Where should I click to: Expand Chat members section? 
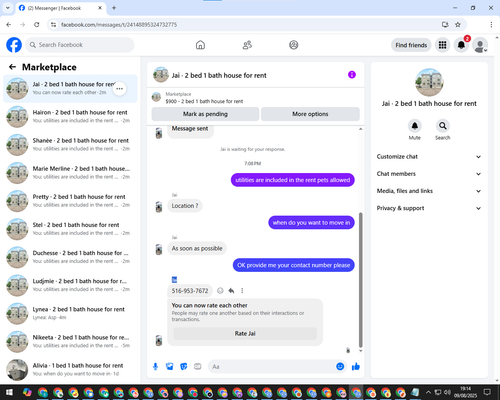pyautogui.click(x=429, y=174)
